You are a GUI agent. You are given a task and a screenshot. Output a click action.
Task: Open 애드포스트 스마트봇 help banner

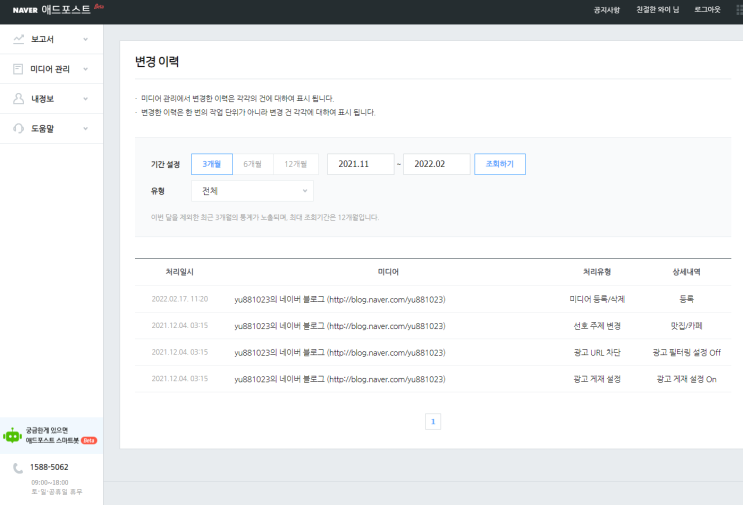pos(52,435)
